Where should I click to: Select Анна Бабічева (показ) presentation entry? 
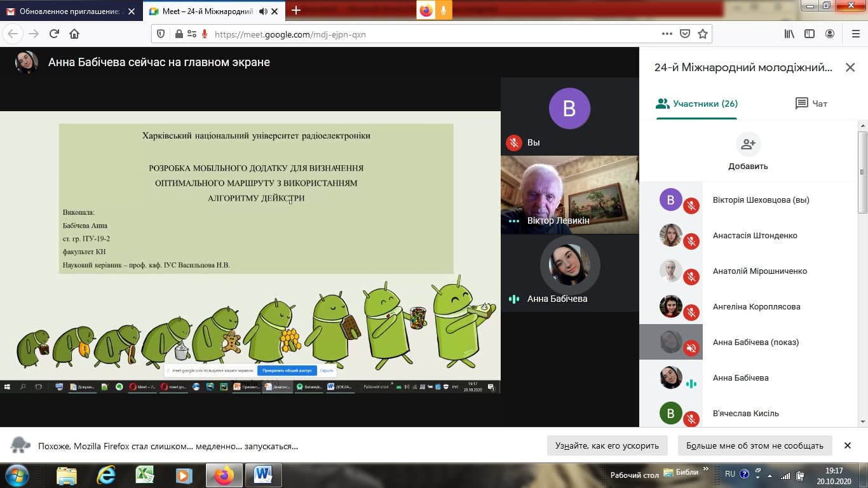click(749, 342)
